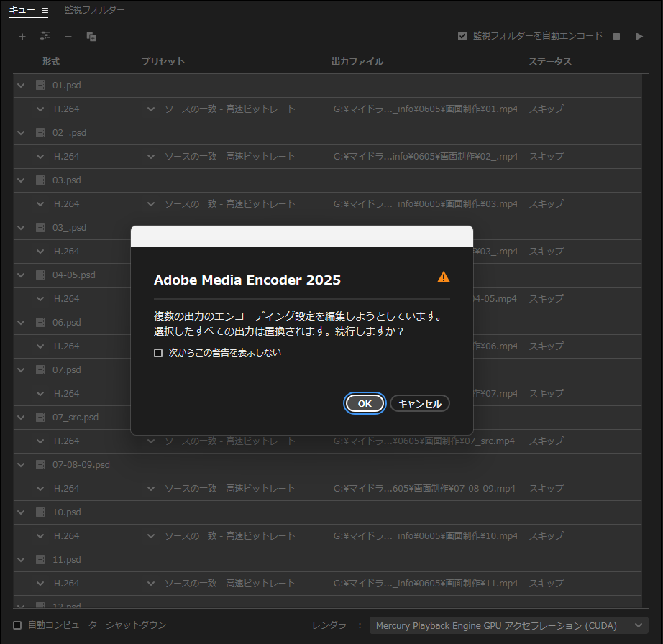Click the スキップ status of 03.mp4 output
The image size is (663, 644).
(x=546, y=203)
